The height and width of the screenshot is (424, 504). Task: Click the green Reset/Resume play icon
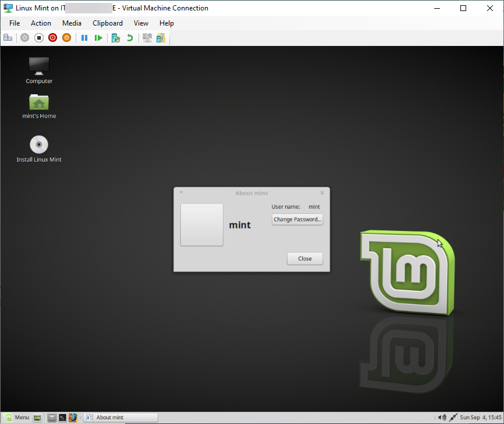point(98,38)
